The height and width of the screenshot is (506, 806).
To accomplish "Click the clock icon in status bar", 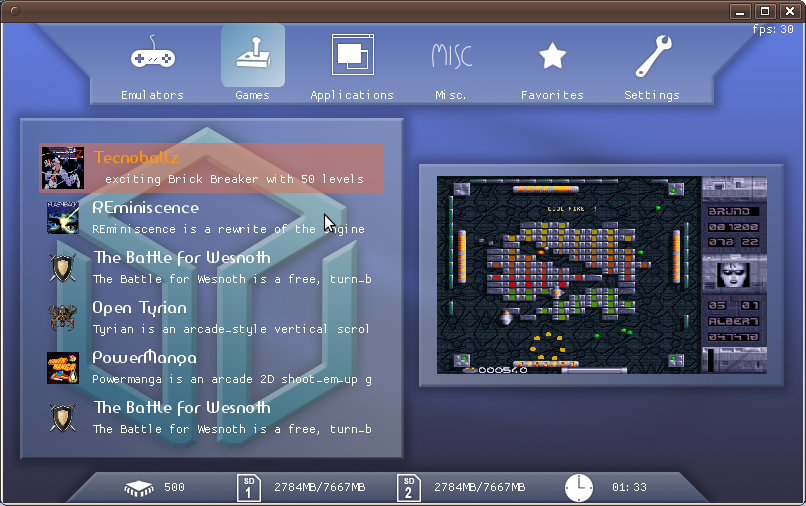I will coord(579,487).
